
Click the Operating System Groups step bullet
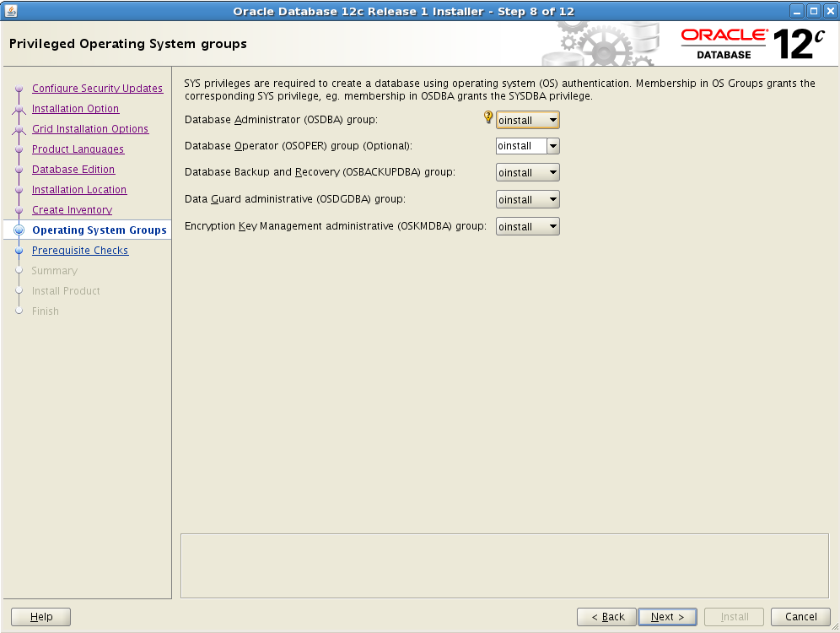click(x=19, y=230)
